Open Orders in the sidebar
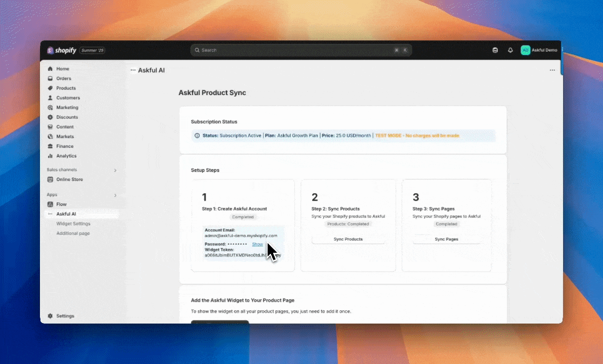This screenshot has width=603, height=364. (x=63, y=78)
